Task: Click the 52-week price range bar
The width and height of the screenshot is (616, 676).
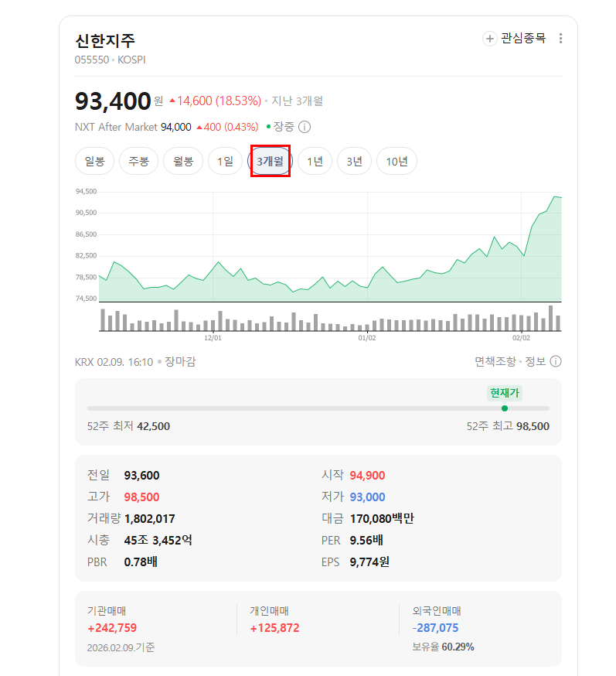Action: pos(318,408)
